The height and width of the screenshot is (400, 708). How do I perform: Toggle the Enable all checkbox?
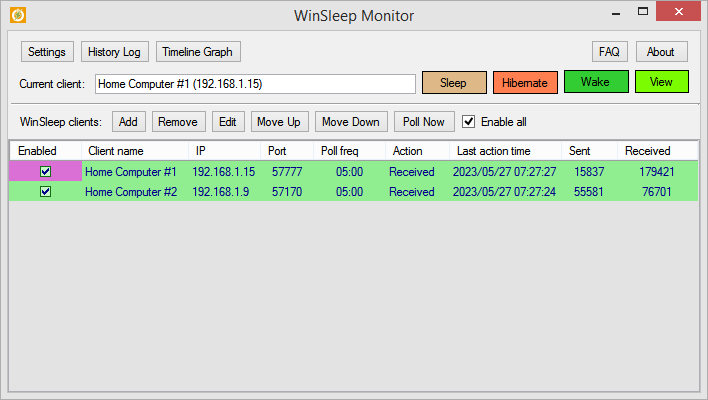pos(469,122)
